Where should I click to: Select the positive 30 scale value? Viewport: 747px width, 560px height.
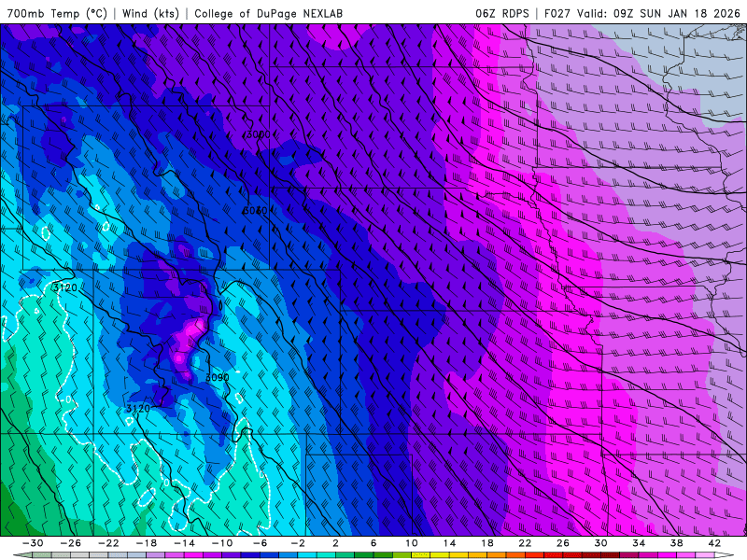click(x=600, y=543)
